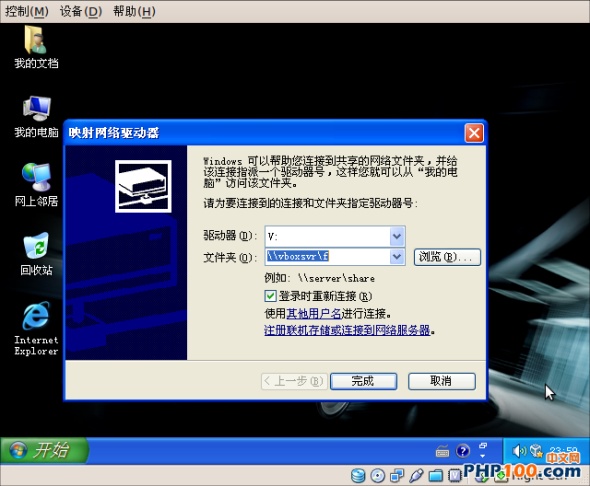
Task: Click the \\vboxsvr\f folder input field
Action: pos(327,257)
